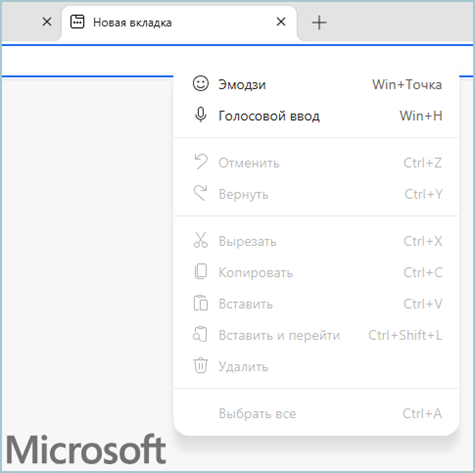Click the Ctrl+V shortcut text
The width and height of the screenshot is (475, 473).
click(423, 304)
